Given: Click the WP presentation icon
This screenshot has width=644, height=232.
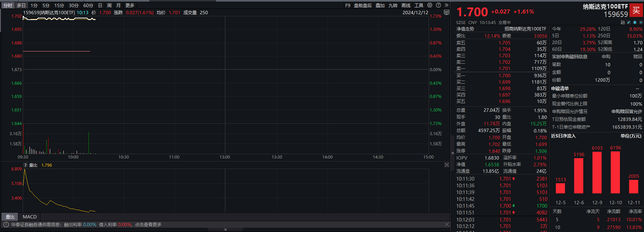Looking at the screenshot, I should pyautogui.click(x=447, y=12).
